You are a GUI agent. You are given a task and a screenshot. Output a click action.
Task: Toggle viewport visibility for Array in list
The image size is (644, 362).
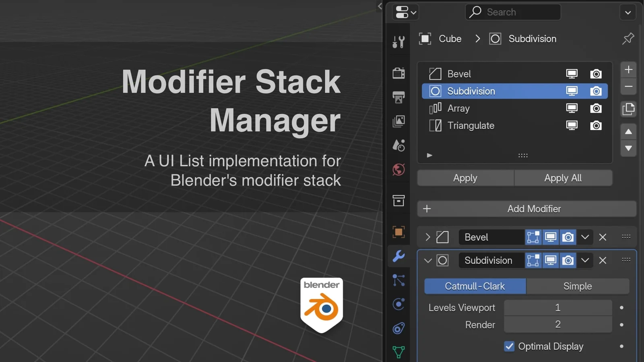point(572,108)
